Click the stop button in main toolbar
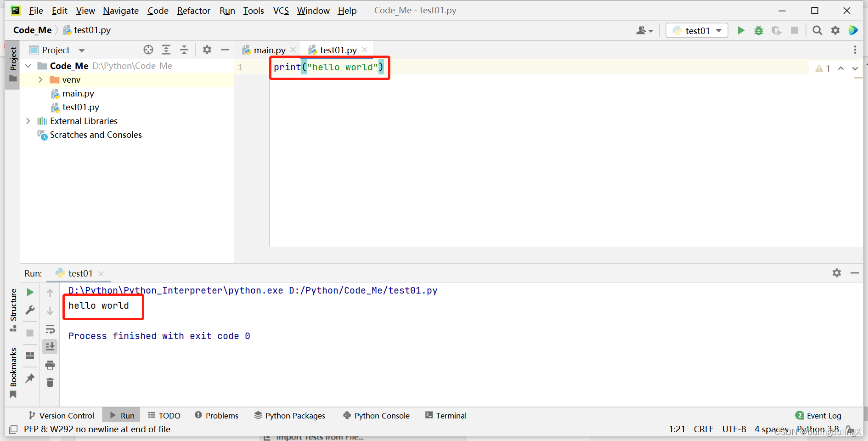The image size is (868, 441). tap(795, 30)
